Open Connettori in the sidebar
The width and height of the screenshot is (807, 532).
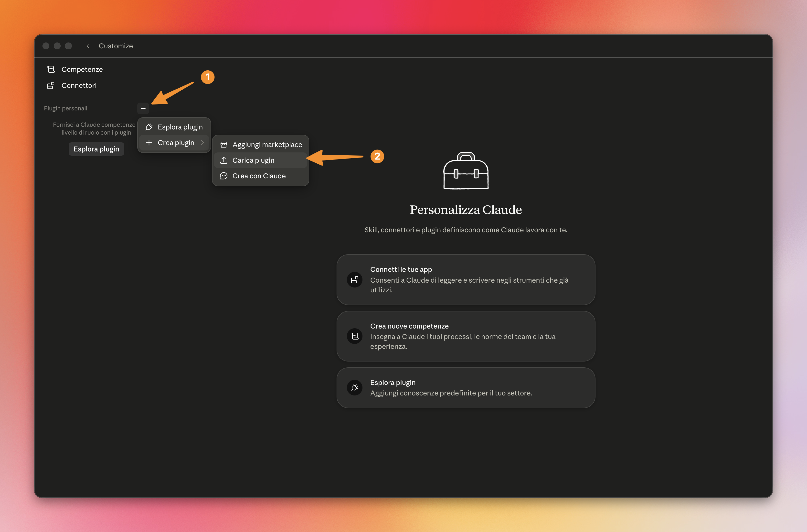[x=97, y=85]
